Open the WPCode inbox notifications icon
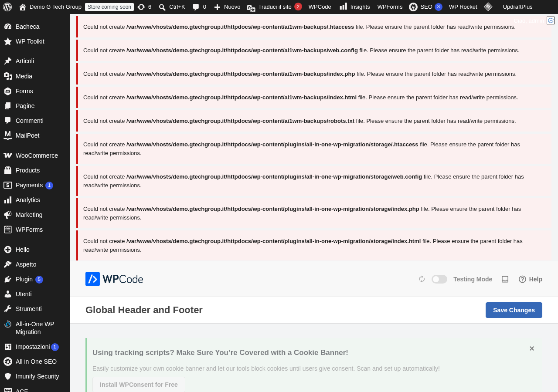The image size is (558, 392). 505,279
